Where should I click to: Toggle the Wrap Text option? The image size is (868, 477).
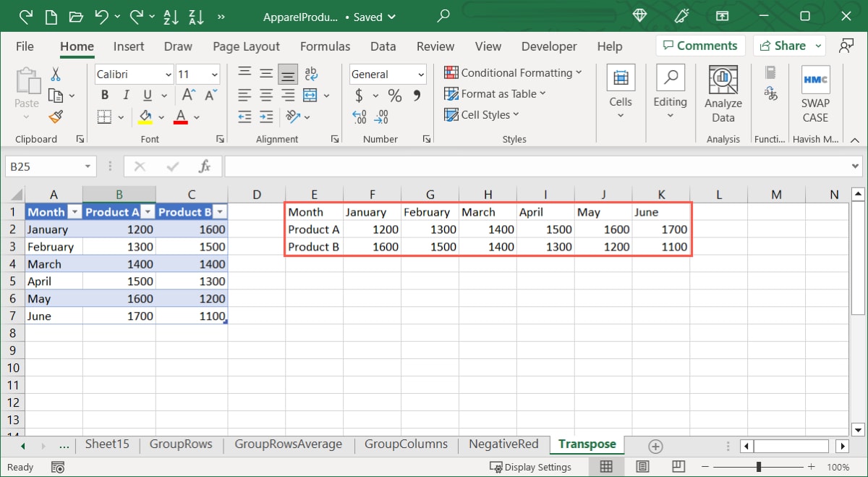point(311,73)
